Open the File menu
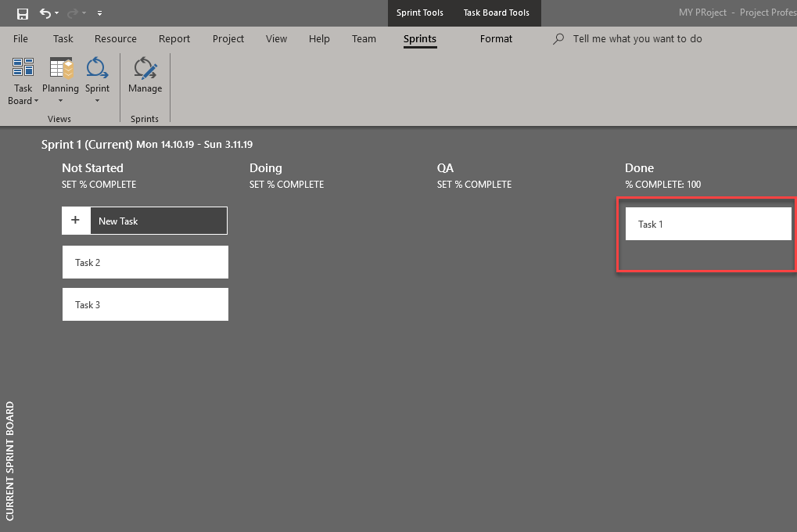This screenshot has width=797, height=532. (x=20, y=39)
